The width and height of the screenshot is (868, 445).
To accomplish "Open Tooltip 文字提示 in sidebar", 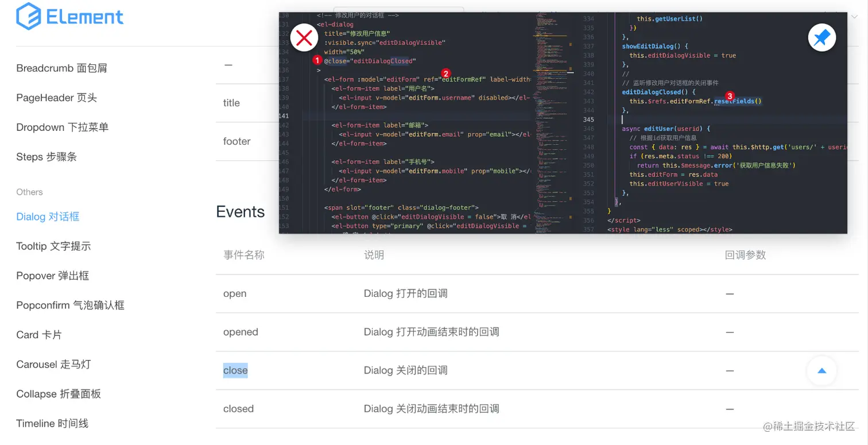I will [x=53, y=246].
